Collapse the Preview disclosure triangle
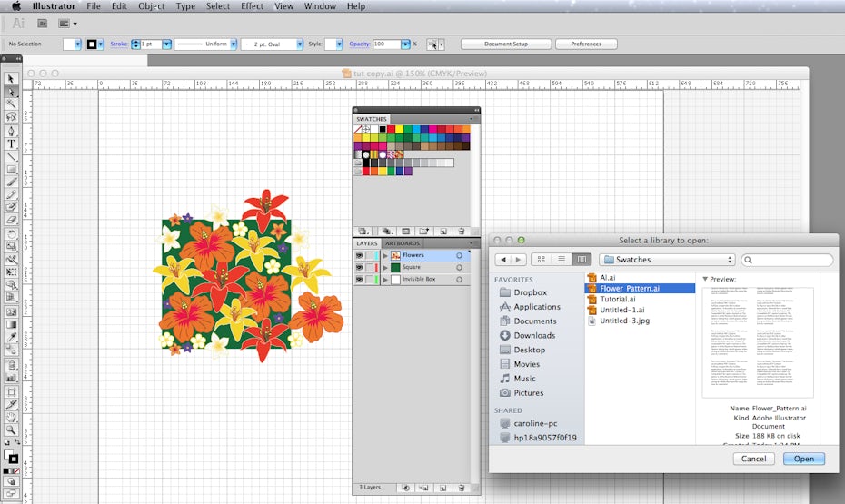This screenshot has width=845, height=504. pyautogui.click(x=705, y=279)
